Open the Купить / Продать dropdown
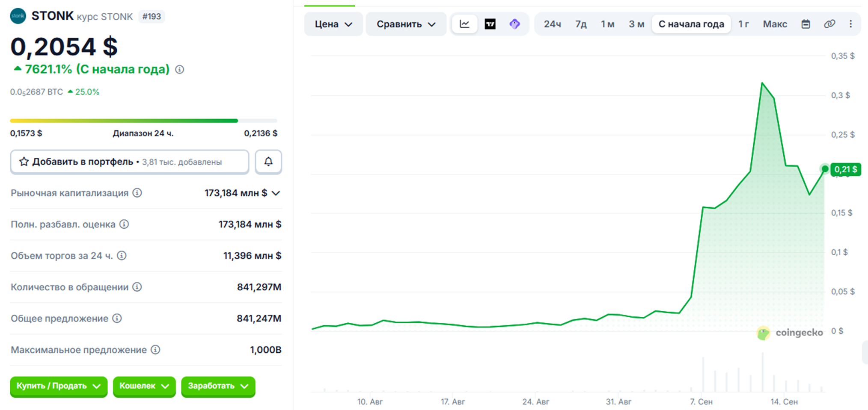 (59, 386)
